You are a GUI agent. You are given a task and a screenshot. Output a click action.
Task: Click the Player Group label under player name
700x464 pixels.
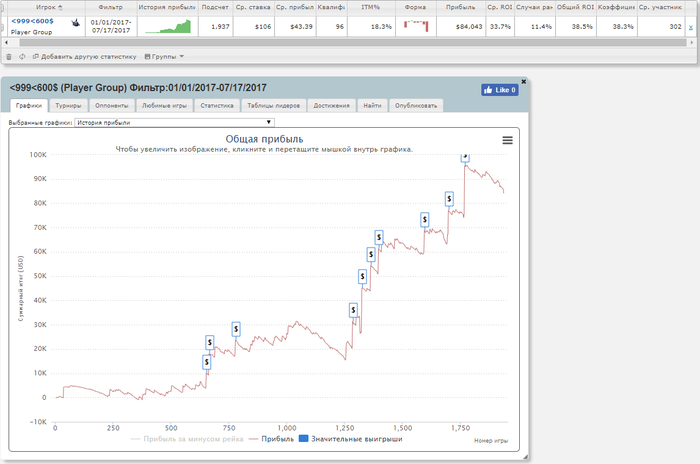click(x=31, y=32)
